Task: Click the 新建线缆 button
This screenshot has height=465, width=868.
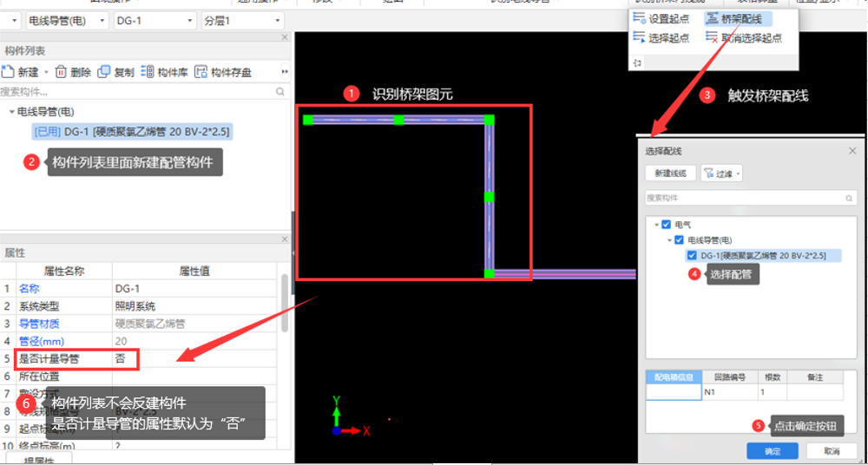Action: point(670,174)
